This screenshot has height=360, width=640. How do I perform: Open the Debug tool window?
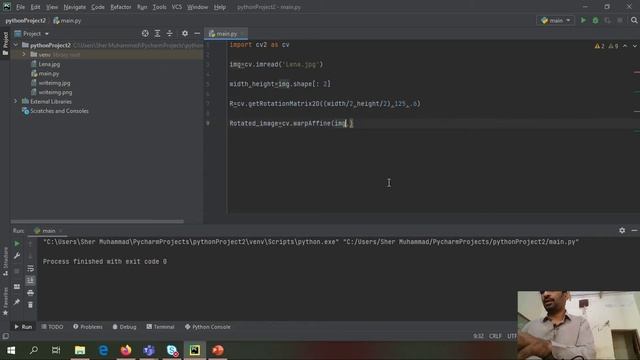pyautogui.click(x=124, y=327)
